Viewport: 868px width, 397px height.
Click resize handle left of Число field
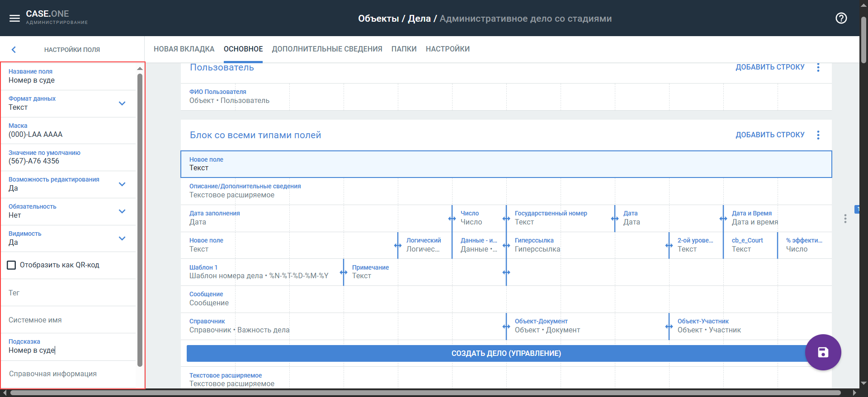pos(452,219)
